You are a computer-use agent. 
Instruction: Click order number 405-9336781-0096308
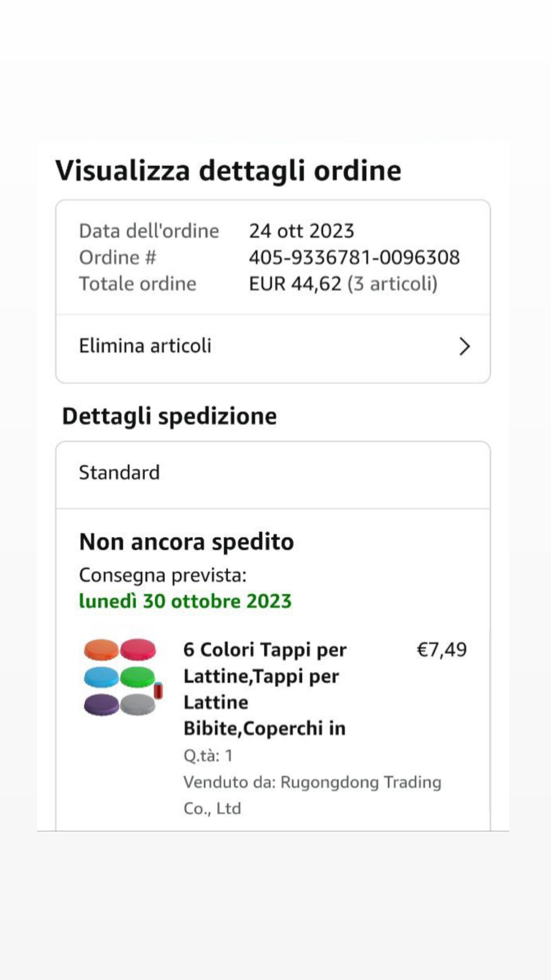click(354, 258)
